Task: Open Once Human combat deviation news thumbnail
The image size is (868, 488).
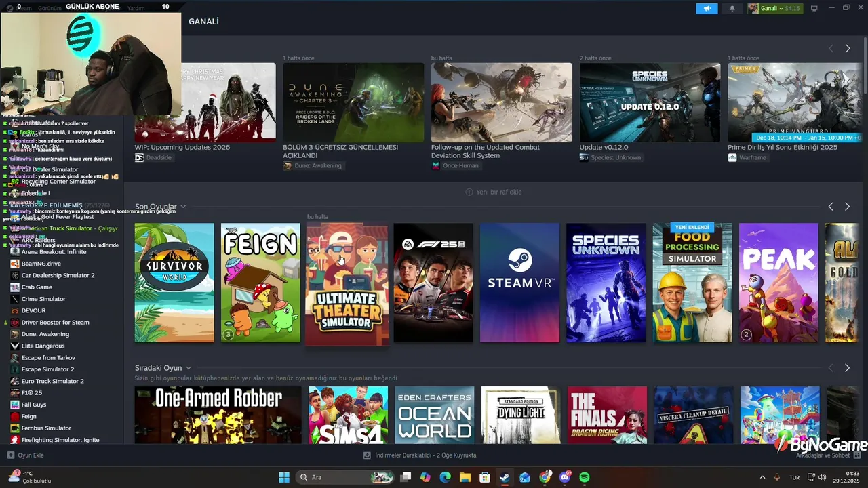Action: [502, 102]
